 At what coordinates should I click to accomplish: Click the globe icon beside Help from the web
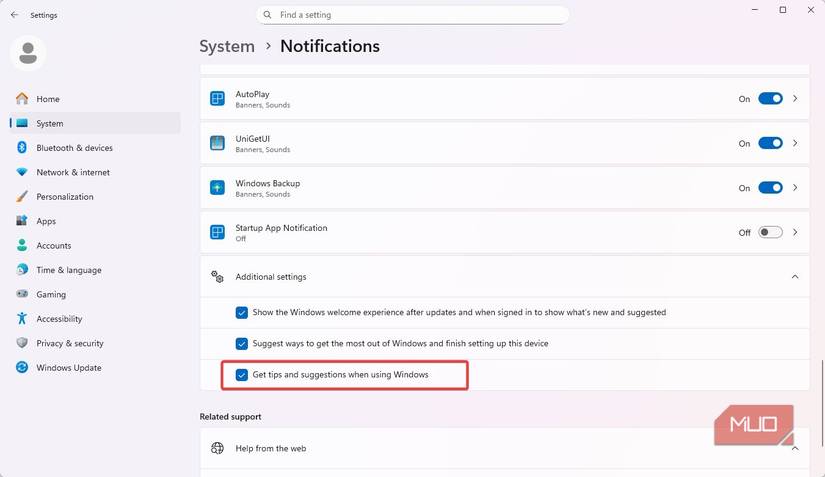pos(217,448)
